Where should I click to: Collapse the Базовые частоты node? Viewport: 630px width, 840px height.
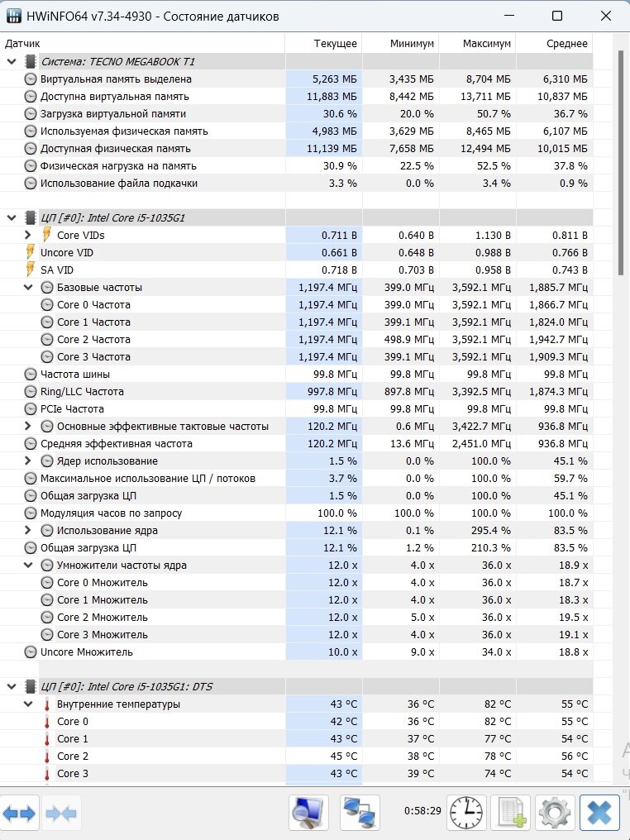coord(28,287)
